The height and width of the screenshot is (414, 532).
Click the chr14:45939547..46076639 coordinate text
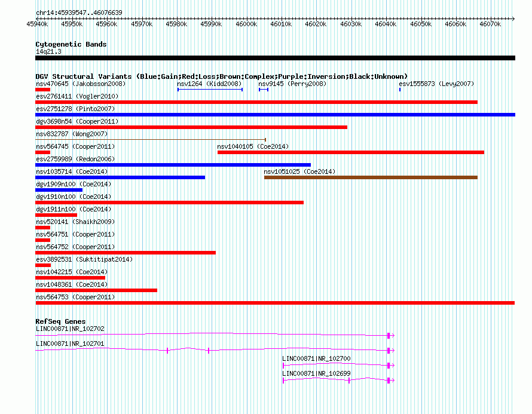click(x=79, y=13)
